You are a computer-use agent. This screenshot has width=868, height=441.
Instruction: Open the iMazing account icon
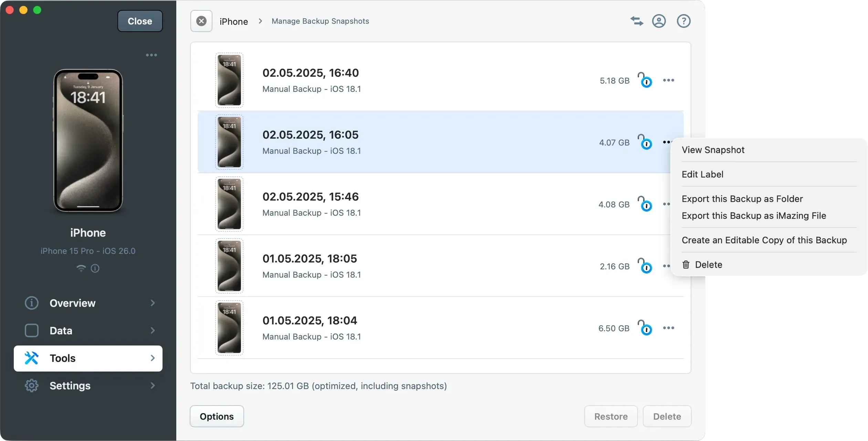659,21
